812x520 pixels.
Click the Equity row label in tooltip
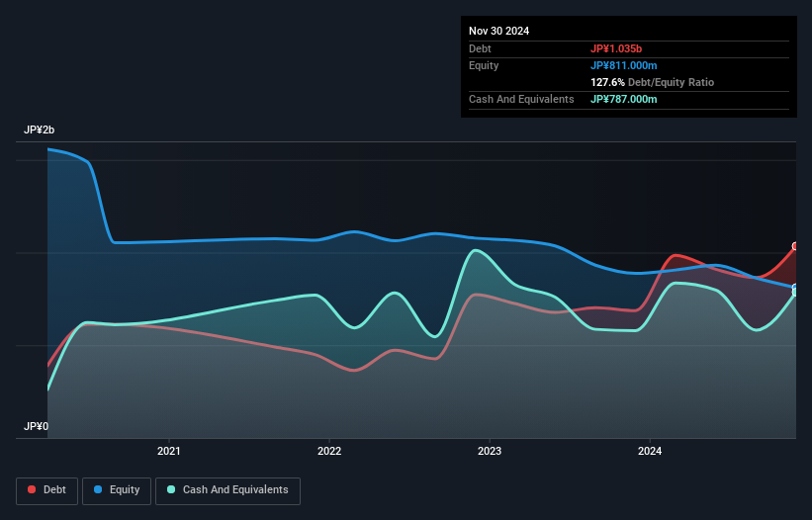[x=484, y=65]
